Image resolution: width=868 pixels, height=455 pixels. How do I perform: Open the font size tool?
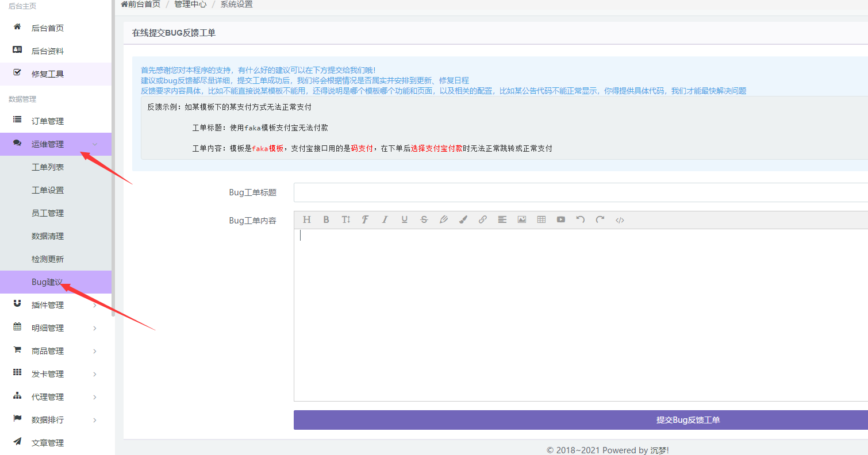[x=345, y=219]
